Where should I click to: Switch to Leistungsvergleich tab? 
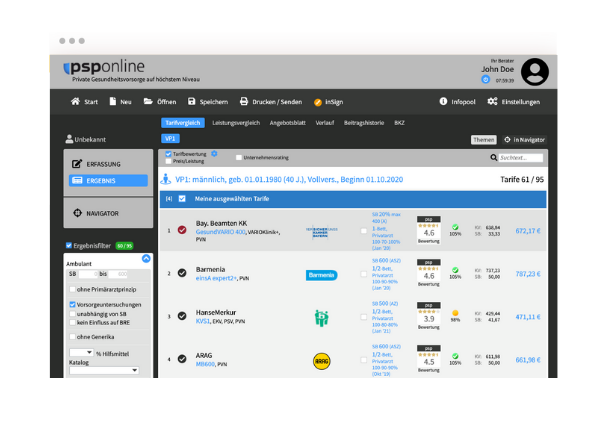pos(236,122)
